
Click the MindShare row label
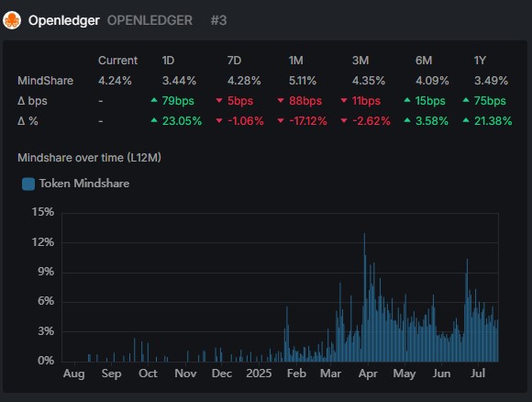point(46,81)
